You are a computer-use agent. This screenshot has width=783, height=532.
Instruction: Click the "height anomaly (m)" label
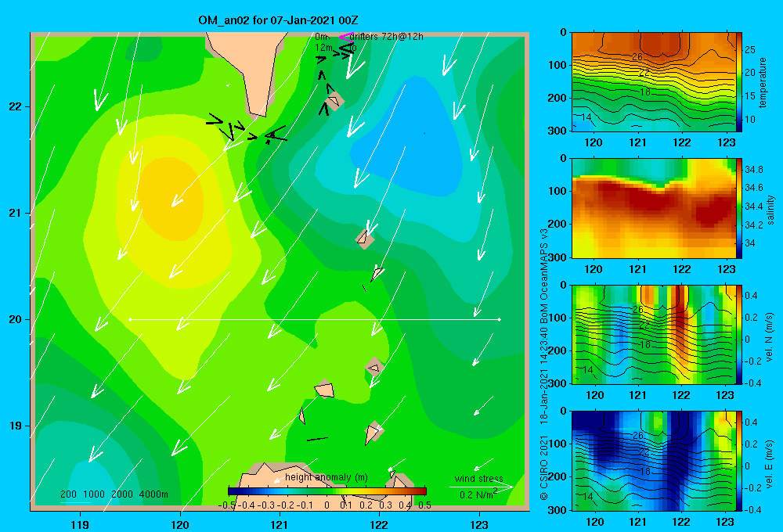click(327, 477)
